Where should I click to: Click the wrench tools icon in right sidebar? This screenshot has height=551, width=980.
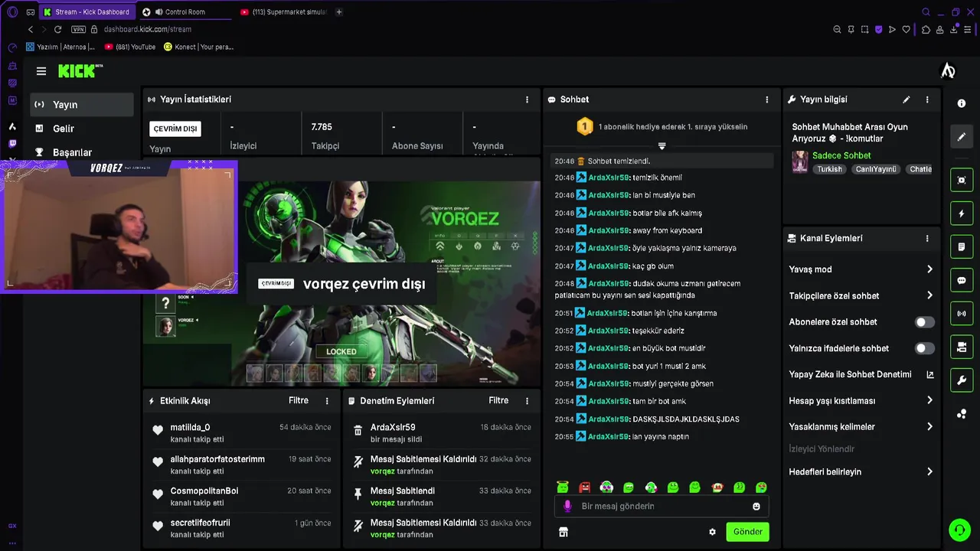click(x=962, y=380)
